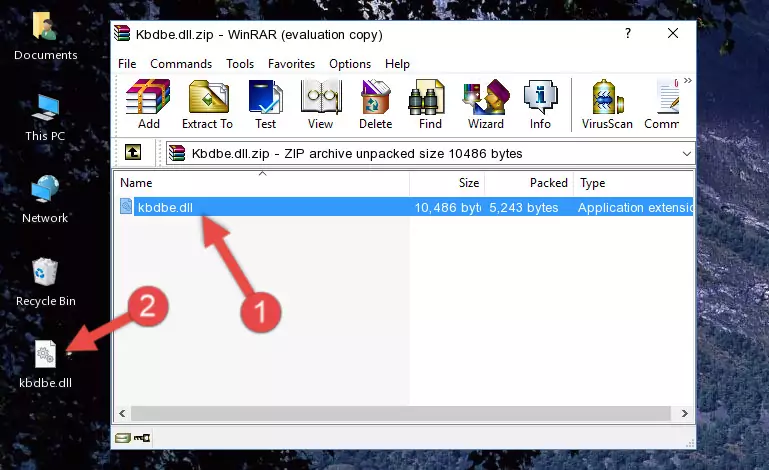
Task: Open the archive Info tool
Action: point(540,104)
